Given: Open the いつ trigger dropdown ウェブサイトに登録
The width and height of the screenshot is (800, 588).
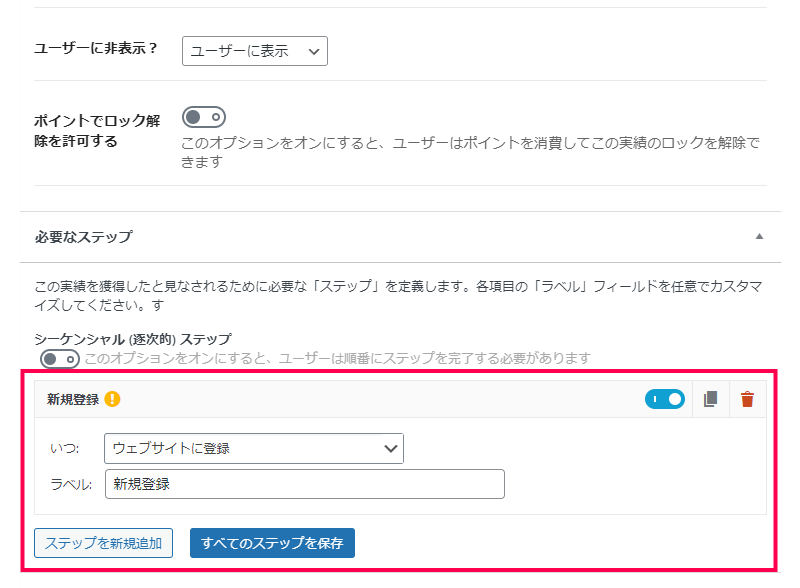Looking at the screenshot, I should tap(254, 449).
